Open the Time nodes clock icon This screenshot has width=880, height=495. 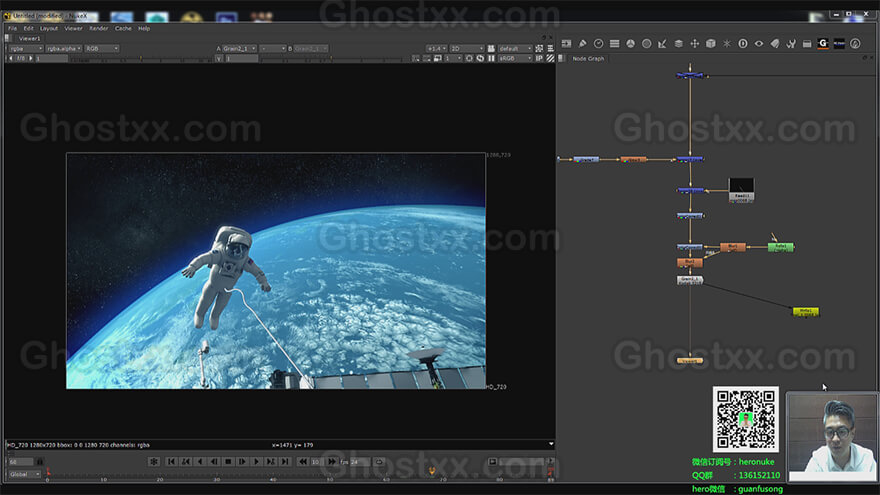(x=598, y=44)
